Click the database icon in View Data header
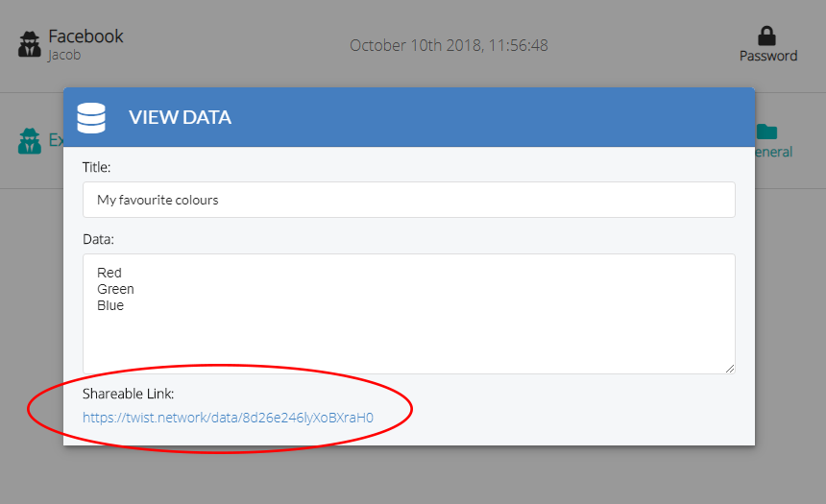 (x=91, y=118)
